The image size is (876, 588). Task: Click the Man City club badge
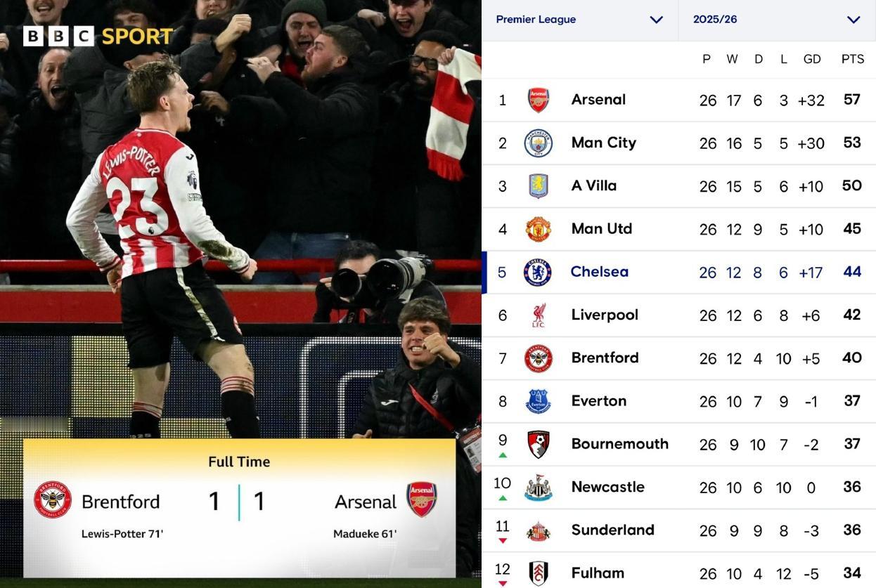[538, 143]
